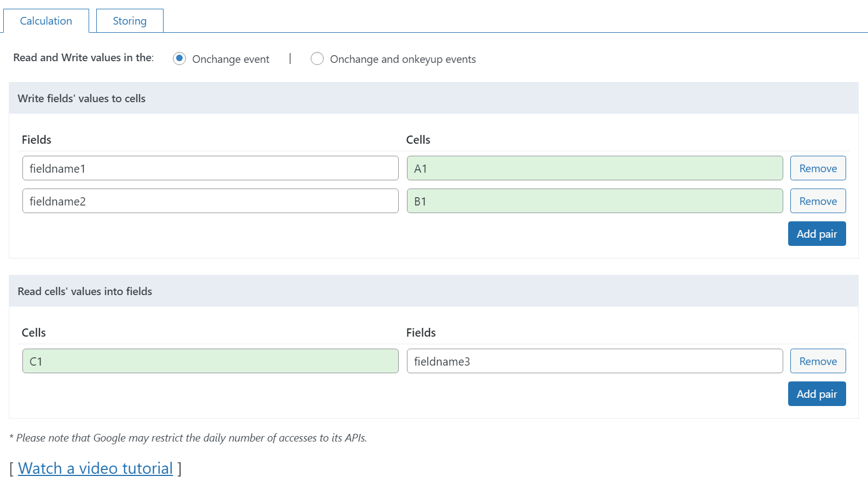Click the 'Write fields' values to cells' header
The height and width of the screenshot is (494, 868).
tap(81, 98)
